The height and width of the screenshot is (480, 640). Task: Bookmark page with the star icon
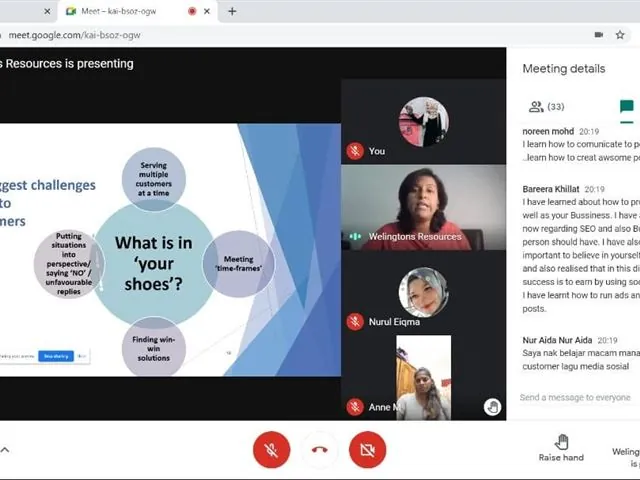click(620, 35)
